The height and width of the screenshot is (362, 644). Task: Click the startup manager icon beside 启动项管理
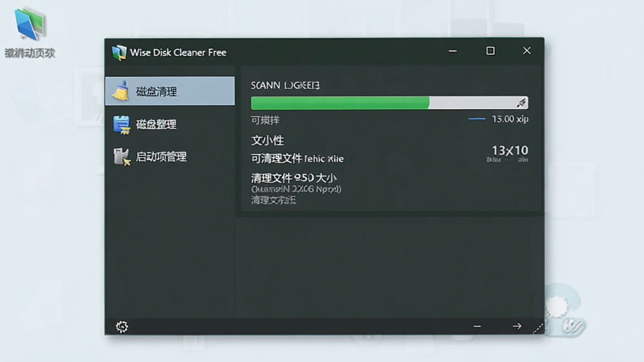(122, 156)
